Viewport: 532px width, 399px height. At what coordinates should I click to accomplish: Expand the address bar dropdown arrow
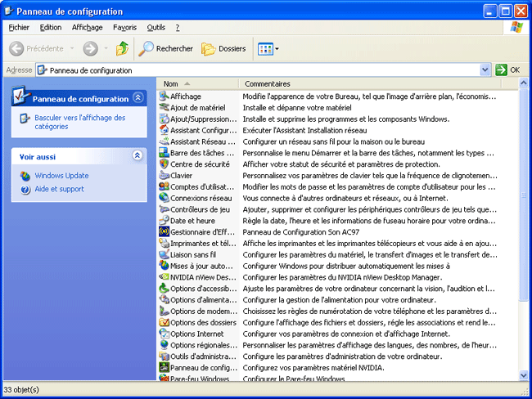tap(485, 70)
